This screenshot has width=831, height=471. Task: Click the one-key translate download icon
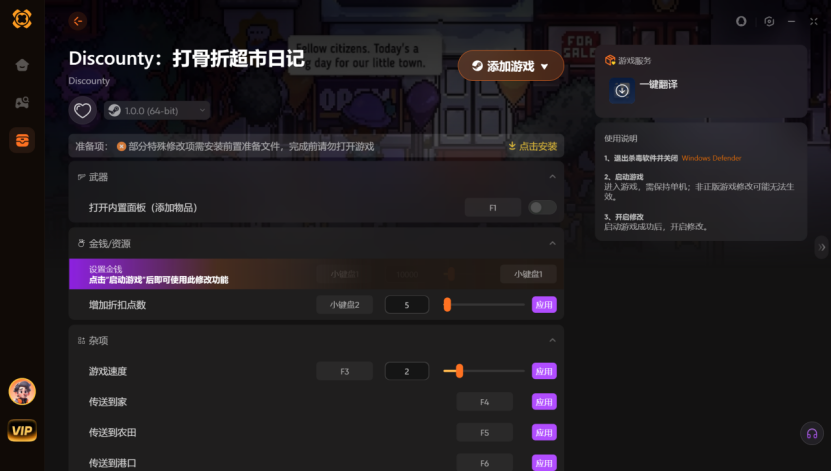click(622, 91)
